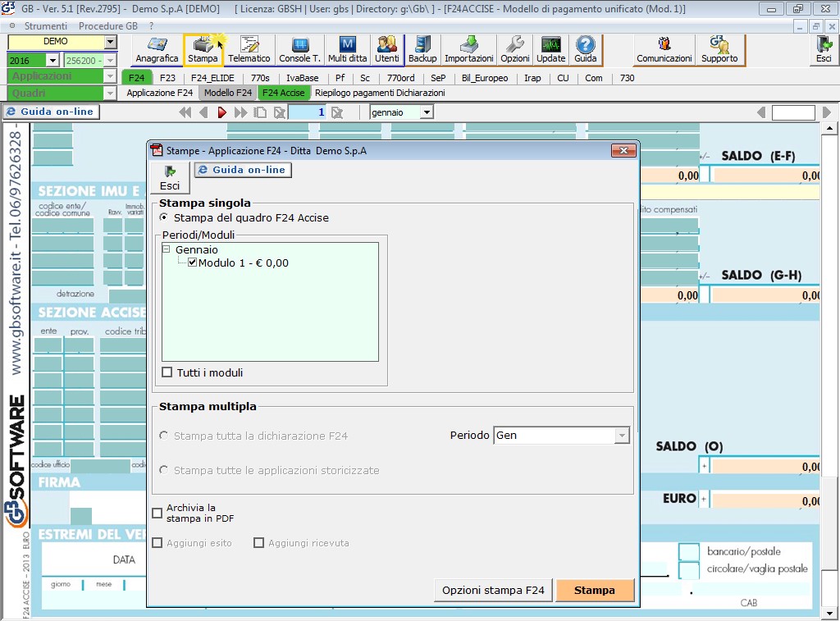The image size is (840, 621).
Task: Open Console T. toolbar icon
Action: [299, 50]
